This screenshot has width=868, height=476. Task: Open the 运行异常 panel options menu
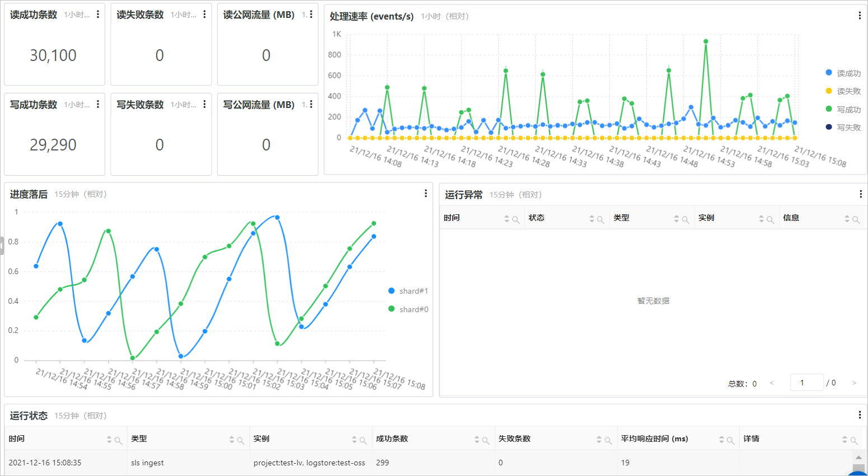[x=861, y=194]
